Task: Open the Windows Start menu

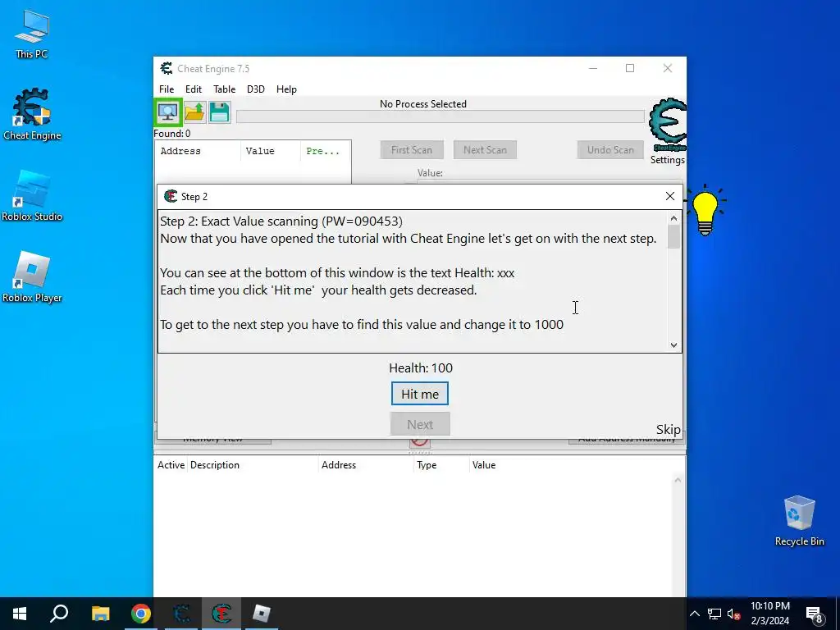Action: click(20, 614)
